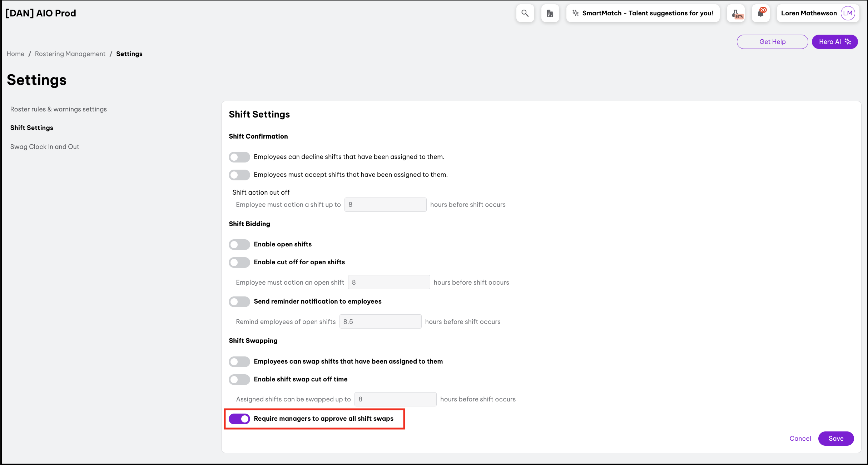Viewport: 868px width, 465px height.
Task: Click the organisation building icon
Action: coord(550,13)
